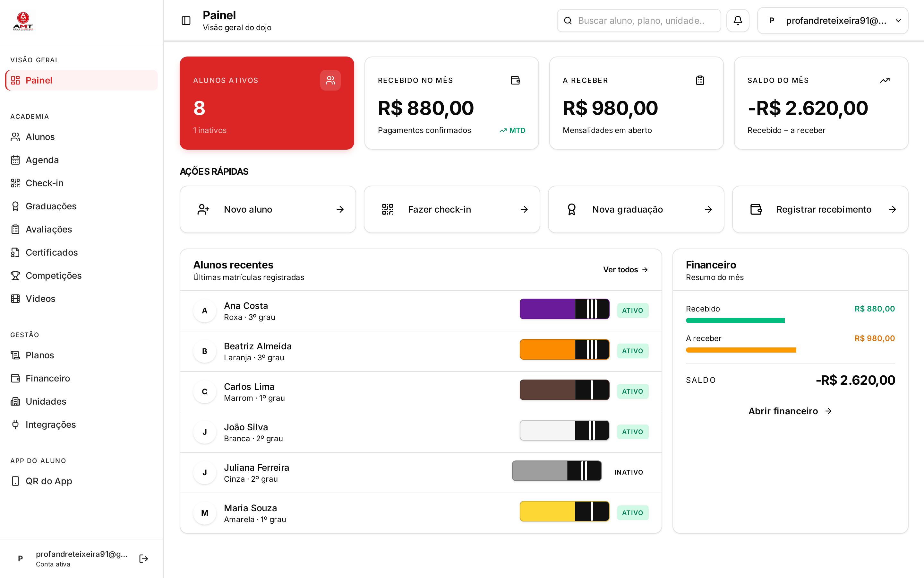
Task: Open Carlos Lima student row
Action: (x=420, y=392)
